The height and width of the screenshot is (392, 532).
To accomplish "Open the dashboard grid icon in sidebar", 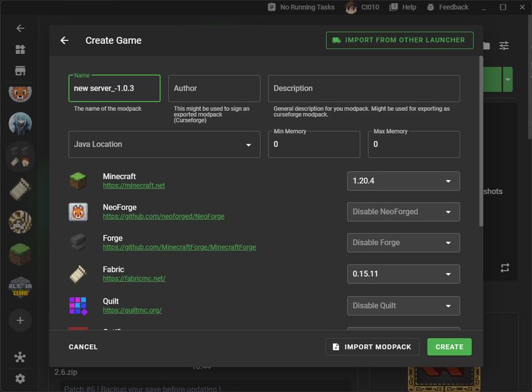I will (x=20, y=50).
